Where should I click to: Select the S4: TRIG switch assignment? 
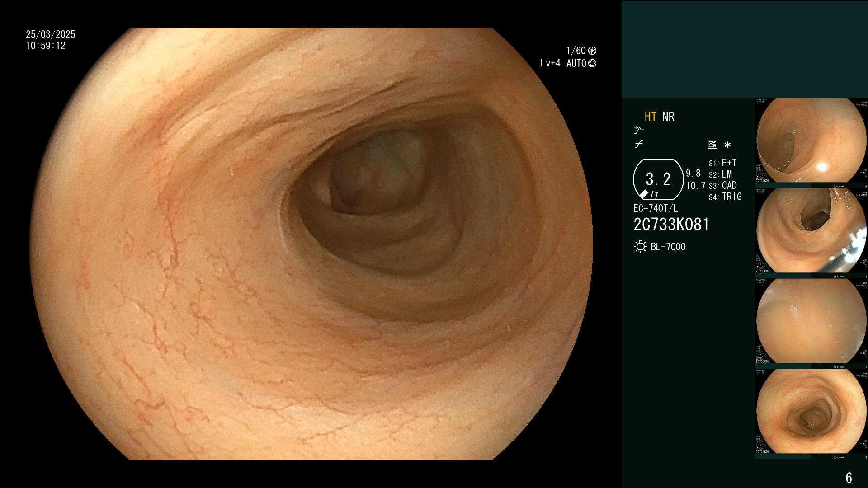point(725,197)
